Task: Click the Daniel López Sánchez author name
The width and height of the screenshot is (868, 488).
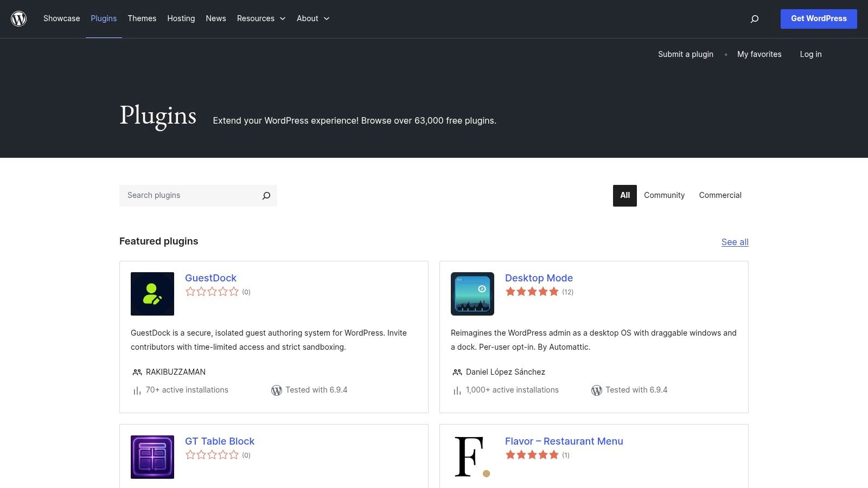Action: click(x=506, y=372)
